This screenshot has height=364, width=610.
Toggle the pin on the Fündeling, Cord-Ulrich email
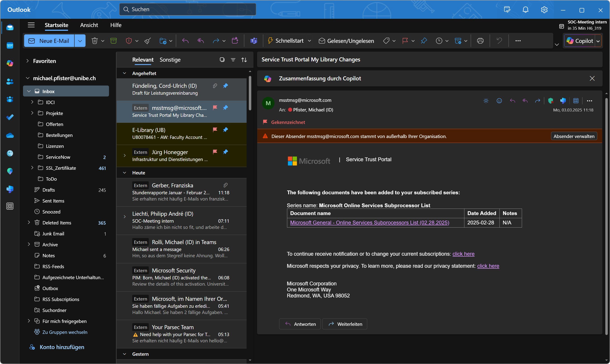[x=225, y=86]
